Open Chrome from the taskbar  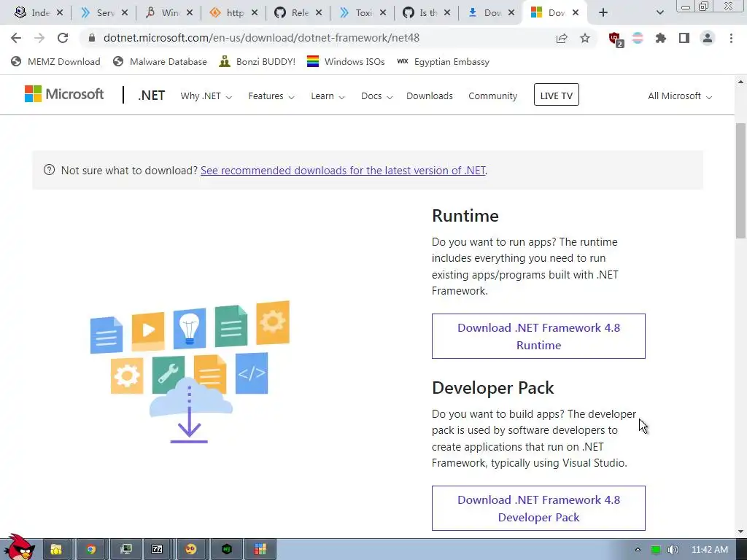pyautogui.click(x=90, y=550)
